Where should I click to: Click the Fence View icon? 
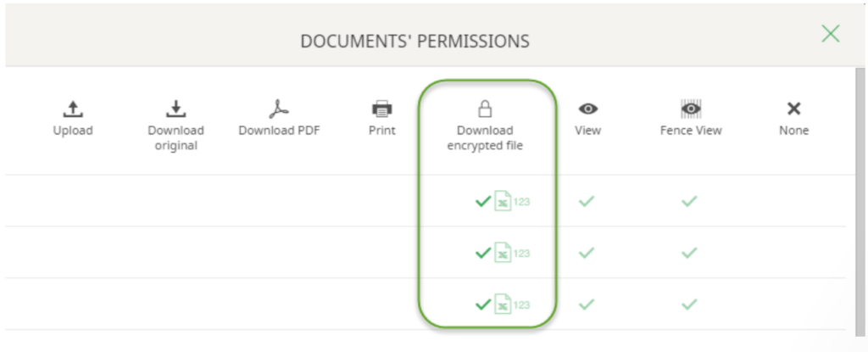point(691,109)
